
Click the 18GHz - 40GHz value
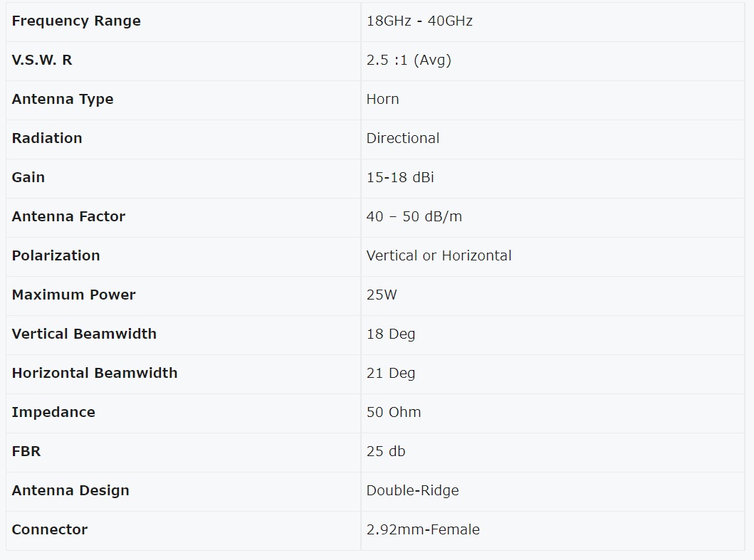[x=419, y=21]
